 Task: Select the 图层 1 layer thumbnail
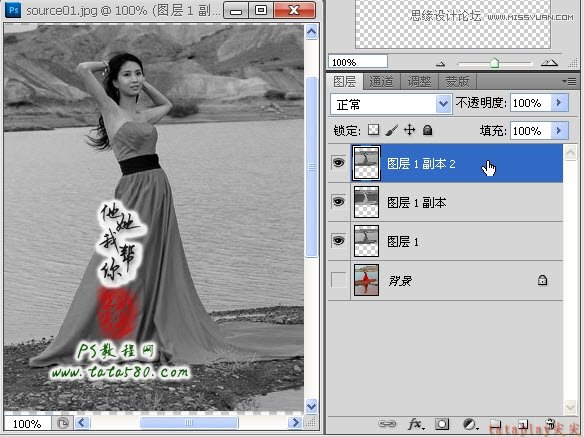(366, 241)
